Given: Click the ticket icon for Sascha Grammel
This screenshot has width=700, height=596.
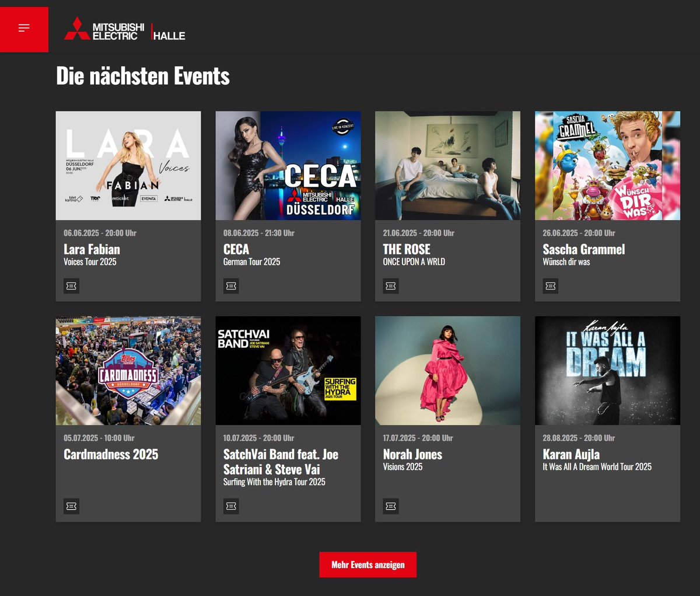Looking at the screenshot, I should click(551, 286).
